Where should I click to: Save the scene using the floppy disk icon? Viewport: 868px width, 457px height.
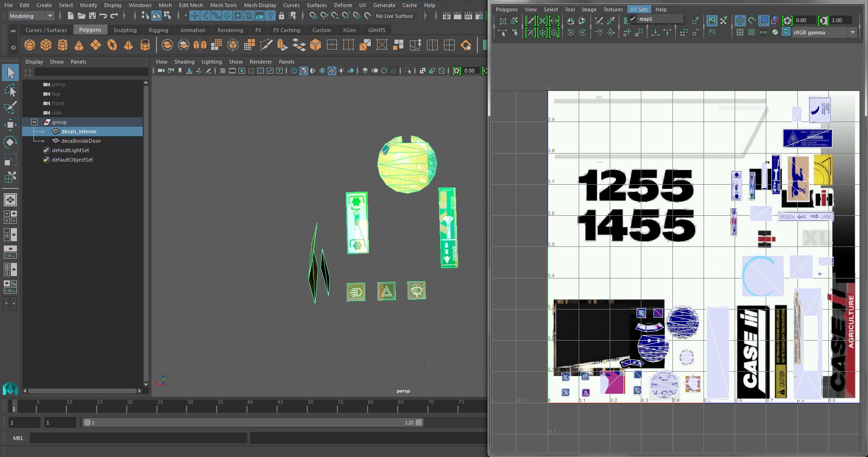pos(92,16)
